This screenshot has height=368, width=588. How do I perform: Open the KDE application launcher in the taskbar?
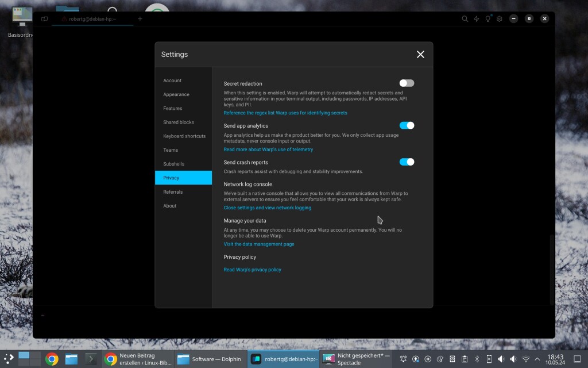coord(9,359)
